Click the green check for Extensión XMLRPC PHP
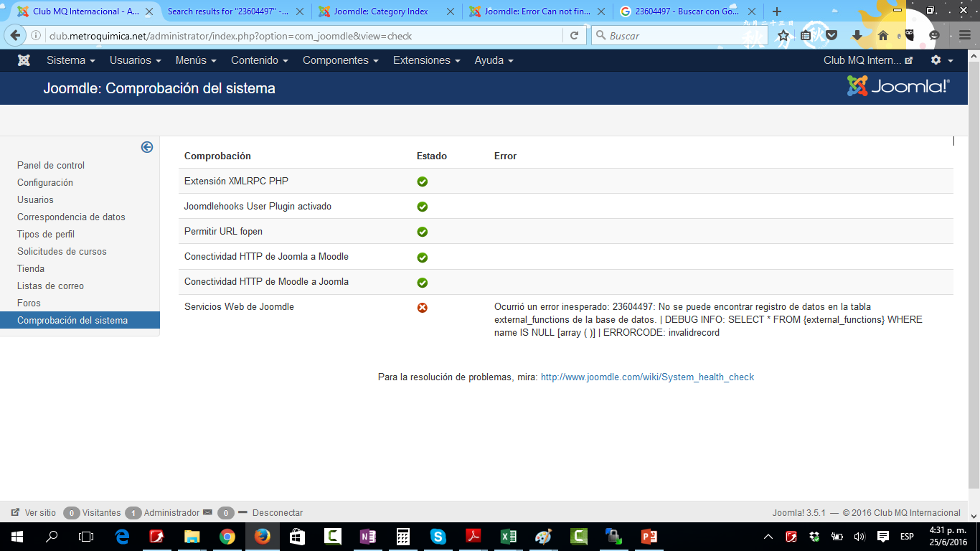The width and height of the screenshot is (980, 551). (423, 182)
